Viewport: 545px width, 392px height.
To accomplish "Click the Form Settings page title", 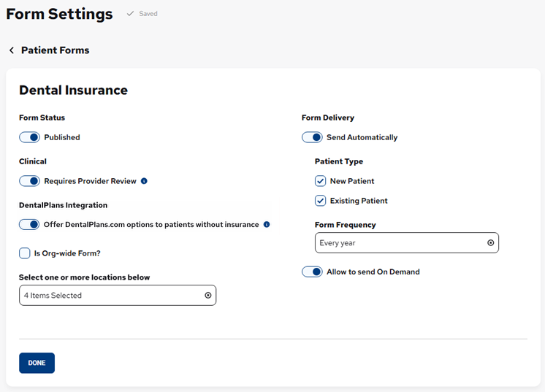I will click(59, 14).
